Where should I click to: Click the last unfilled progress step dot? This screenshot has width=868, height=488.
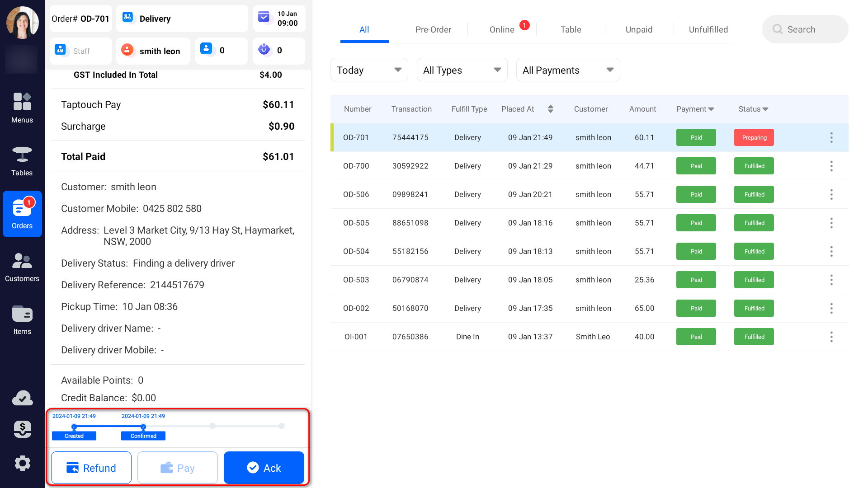point(282,426)
